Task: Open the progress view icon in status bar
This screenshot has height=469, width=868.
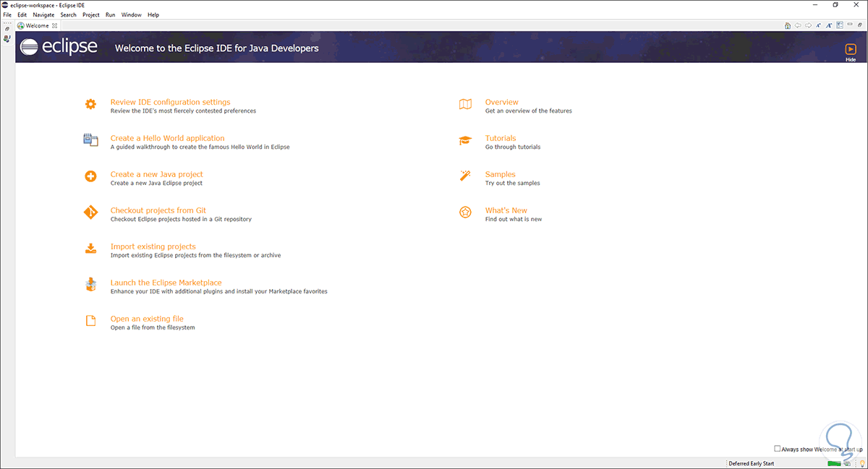Action: 848,463
